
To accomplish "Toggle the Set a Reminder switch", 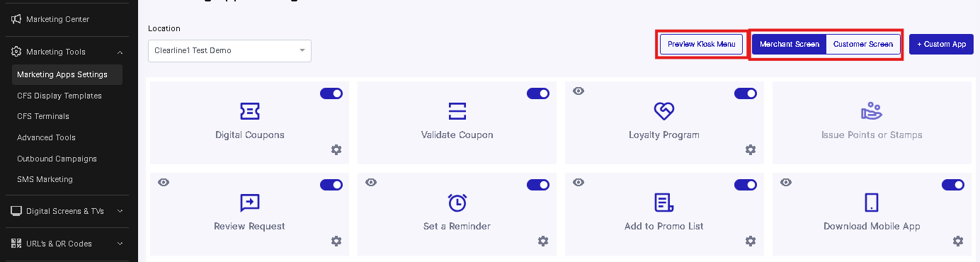I will point(538,185).
